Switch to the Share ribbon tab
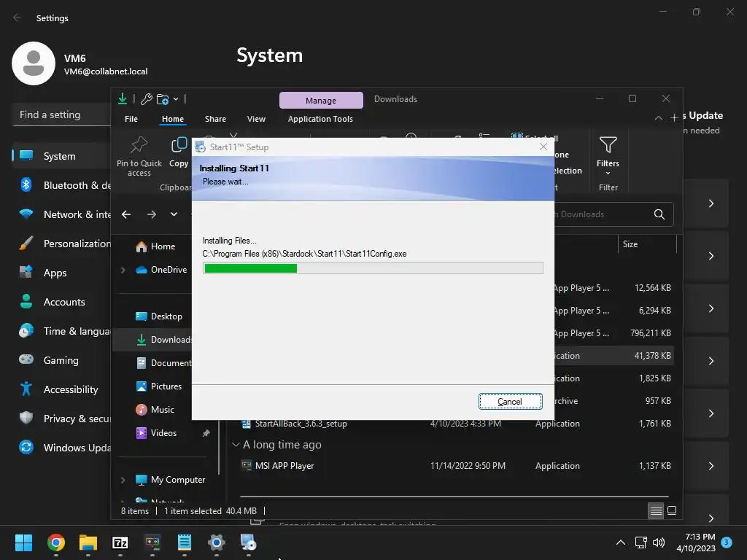Viewport: 747px width, 560px height. pos(215,119)
